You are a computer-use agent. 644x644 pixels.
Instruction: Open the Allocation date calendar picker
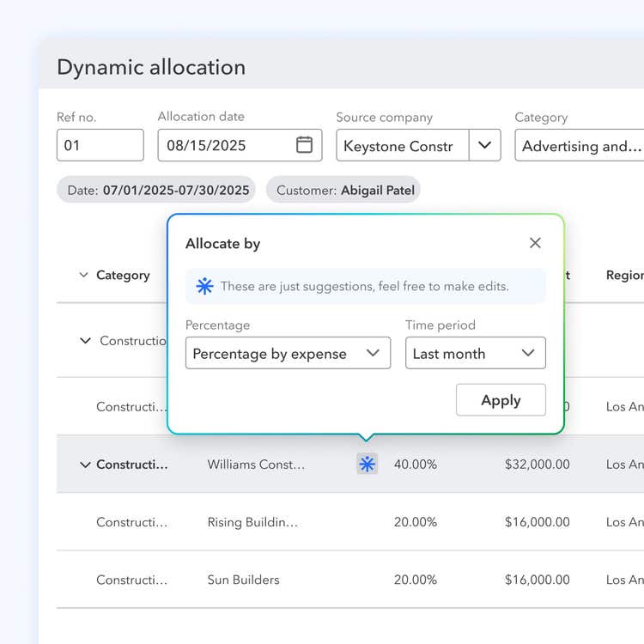(x=304, y=145)
